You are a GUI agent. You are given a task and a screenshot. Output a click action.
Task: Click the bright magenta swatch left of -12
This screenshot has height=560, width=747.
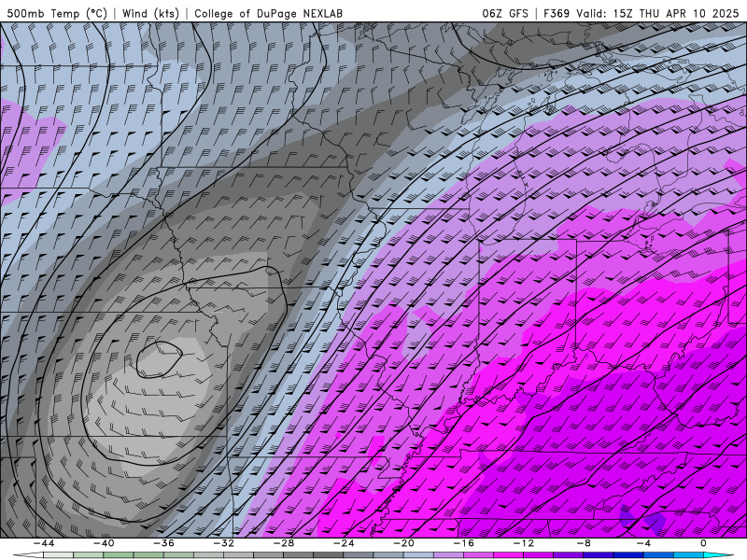click(x=508, y=555)
